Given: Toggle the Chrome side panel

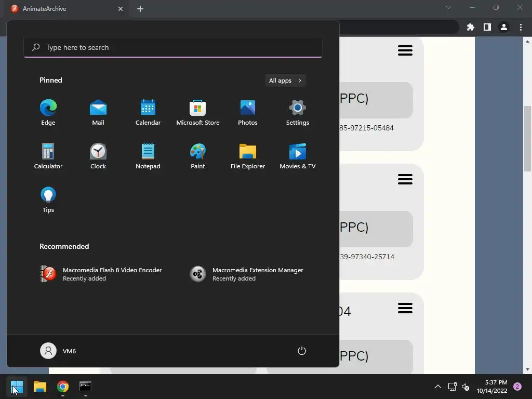Looking at the screenshot, I should point(487,27).
